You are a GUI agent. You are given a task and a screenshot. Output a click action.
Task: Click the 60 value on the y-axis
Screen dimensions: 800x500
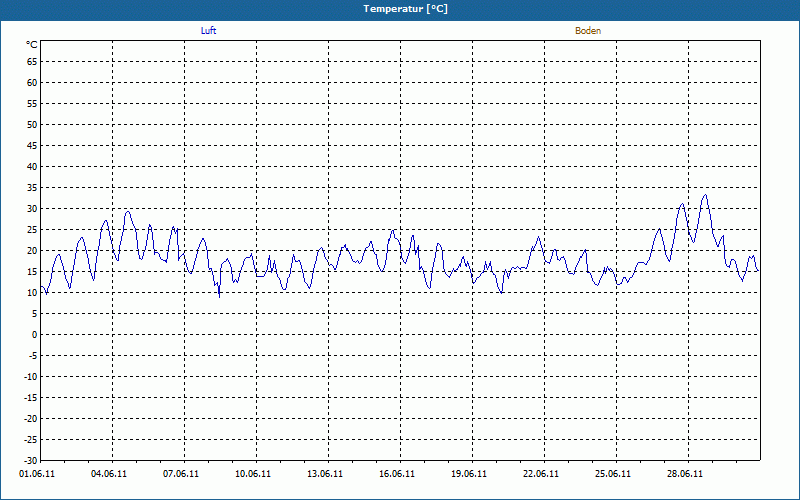[x=32, y=83]
